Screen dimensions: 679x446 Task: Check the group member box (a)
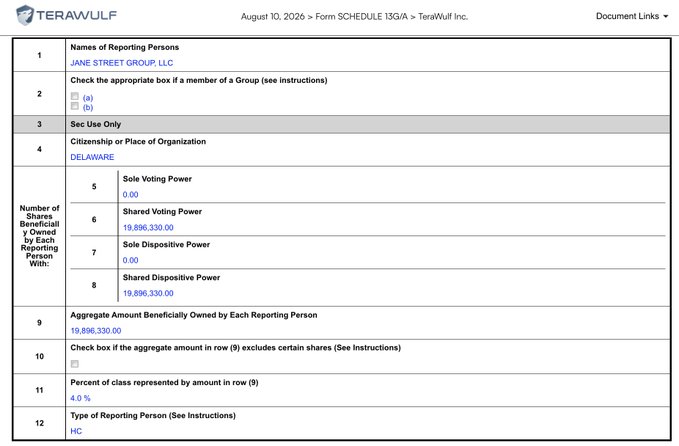(x=75, y=97)
